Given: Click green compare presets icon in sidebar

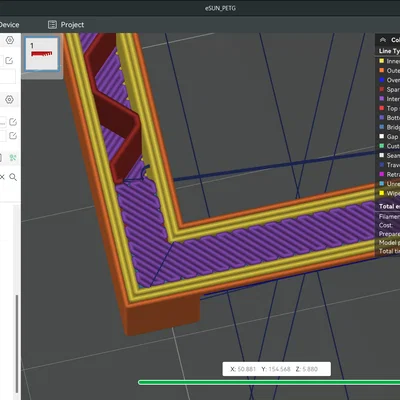Looking at the screenshot, I should coord(13,157).
